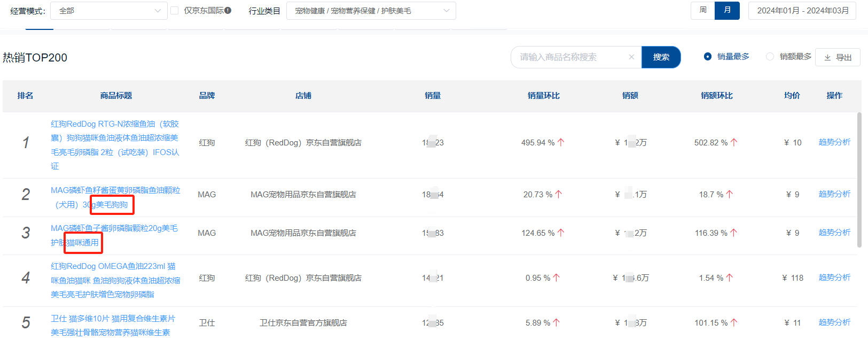The image size is (868, 339).
Task: Click the 操作 column header
Action: point(834,96)
